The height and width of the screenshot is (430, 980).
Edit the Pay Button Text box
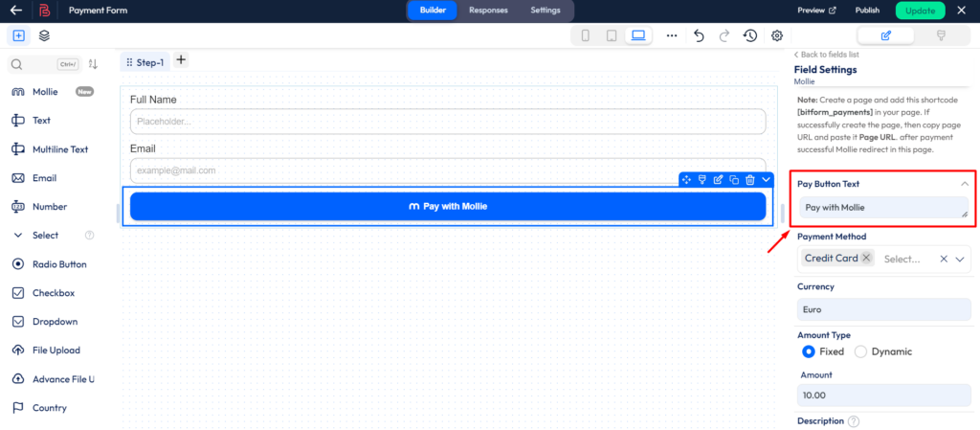tap(883, 208)
